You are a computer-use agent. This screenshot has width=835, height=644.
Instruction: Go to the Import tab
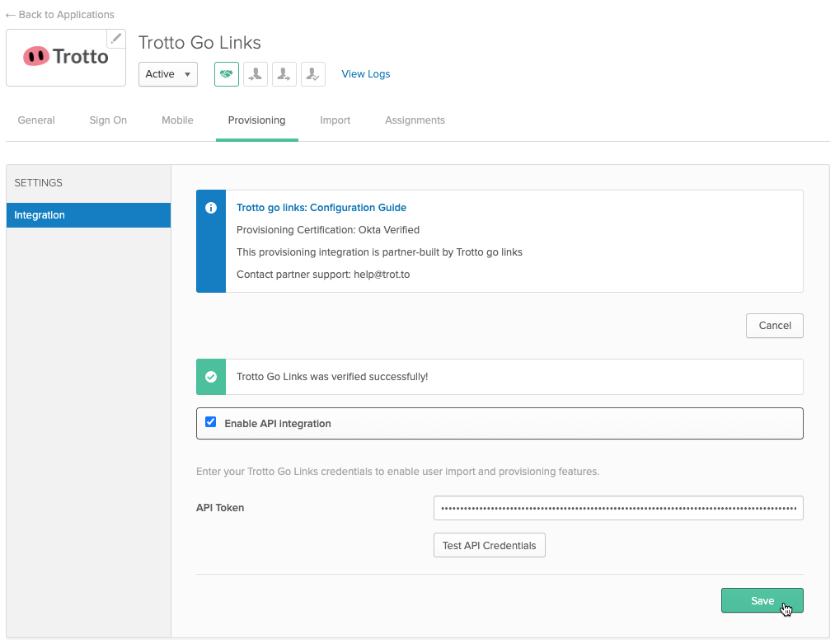click(335, 120)
